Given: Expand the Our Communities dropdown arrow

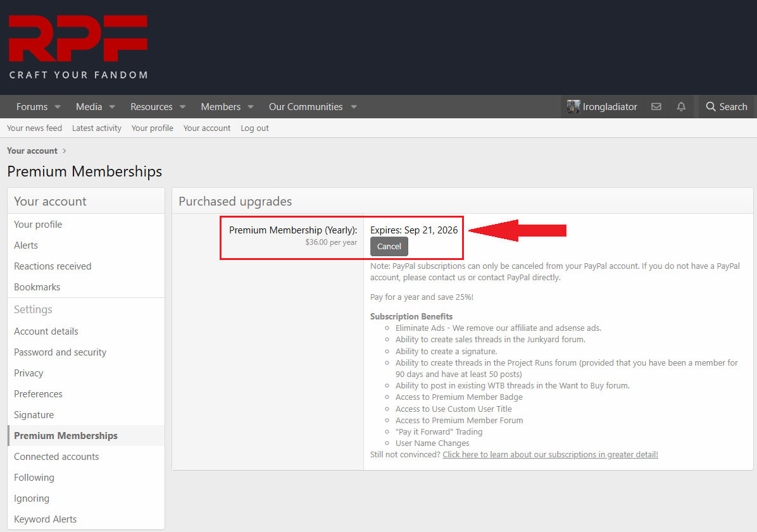Looking at the screenshot, I should (x=354, y=107).
